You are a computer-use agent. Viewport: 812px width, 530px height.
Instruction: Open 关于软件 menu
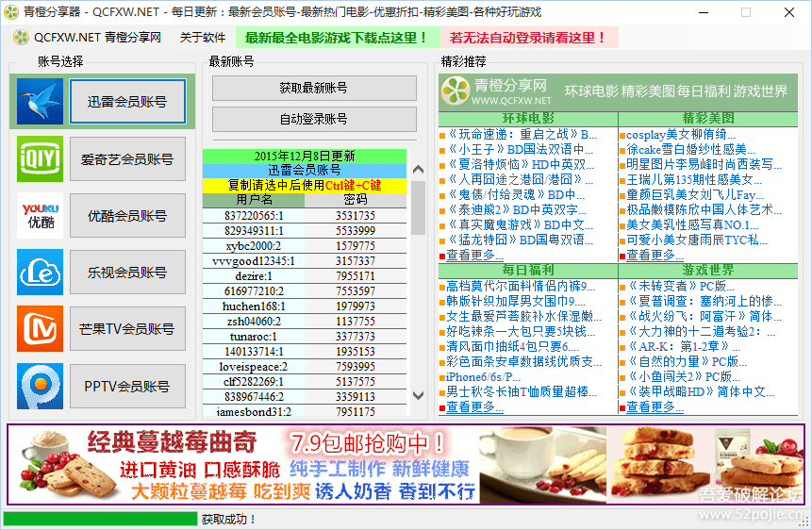pyautogui.click(x=203, y=38)
